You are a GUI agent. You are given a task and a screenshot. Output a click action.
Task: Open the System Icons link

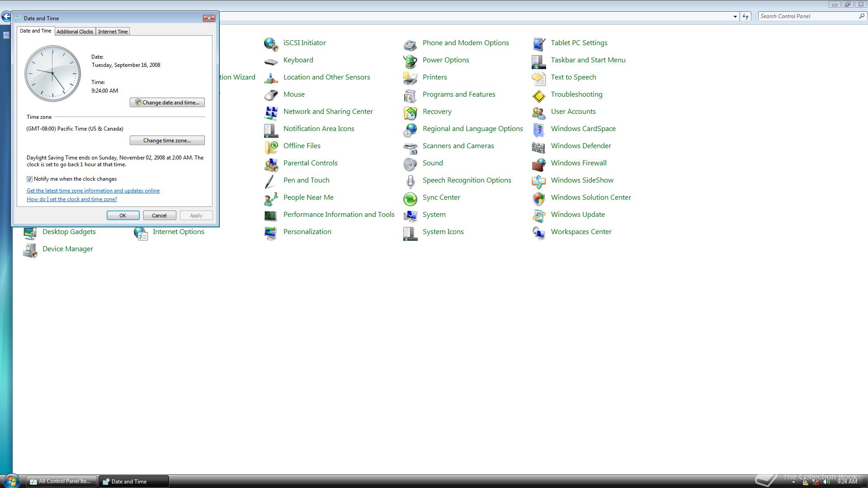pyautogui.click(x=443, y=232)
